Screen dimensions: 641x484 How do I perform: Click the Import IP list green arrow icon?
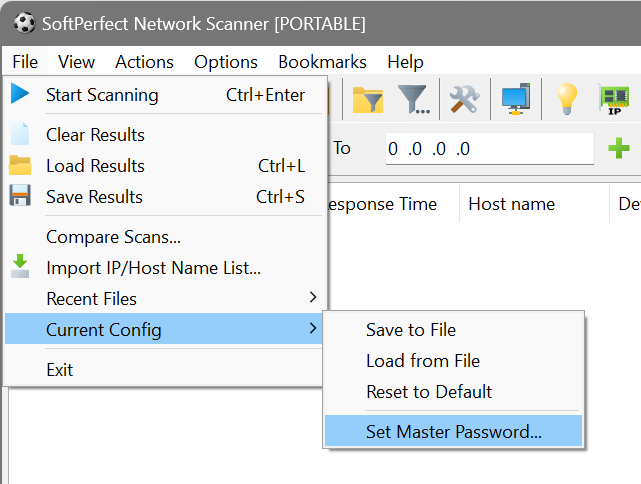point(20,266)
